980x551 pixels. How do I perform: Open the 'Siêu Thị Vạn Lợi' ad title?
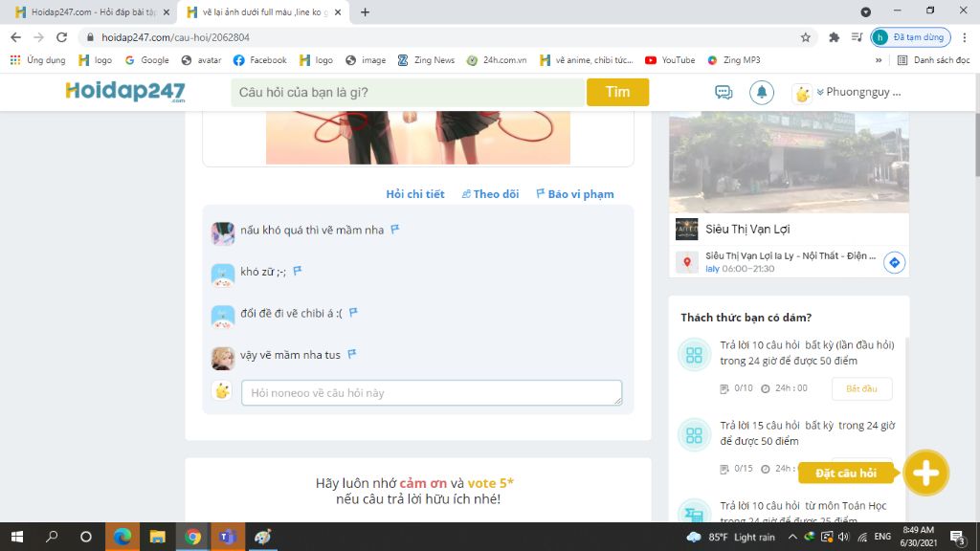747,230
